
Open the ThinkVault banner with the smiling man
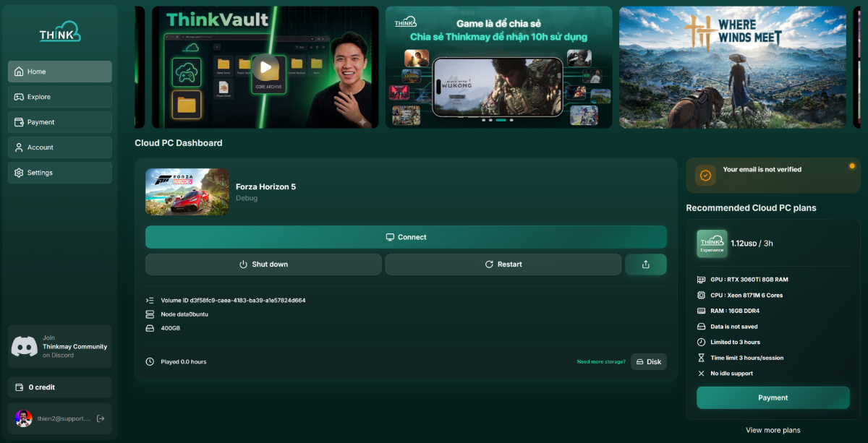265,67
